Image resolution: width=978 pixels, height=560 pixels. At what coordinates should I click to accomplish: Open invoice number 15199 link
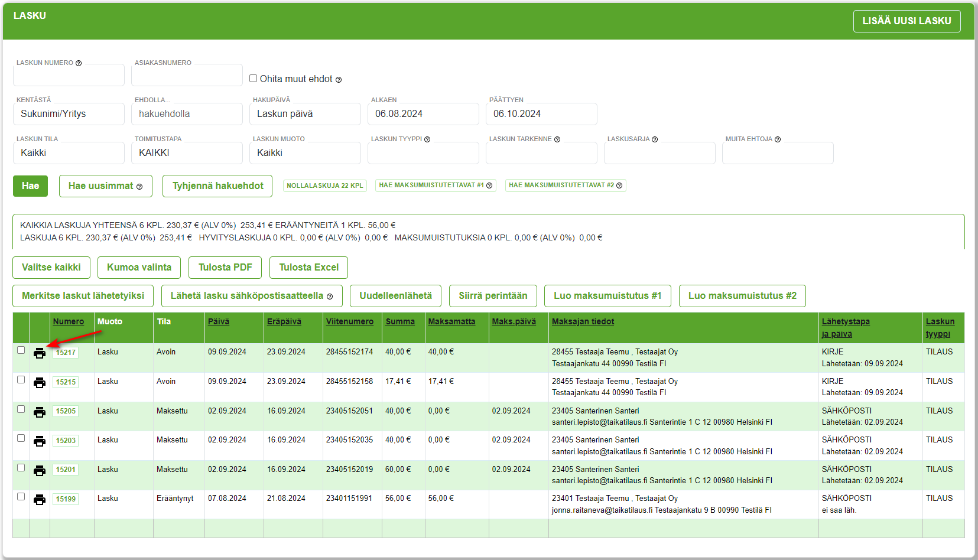coord(66,499)
